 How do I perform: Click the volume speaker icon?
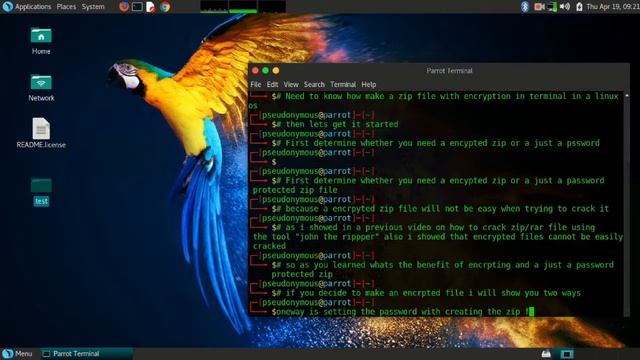[x=565, y=7]
